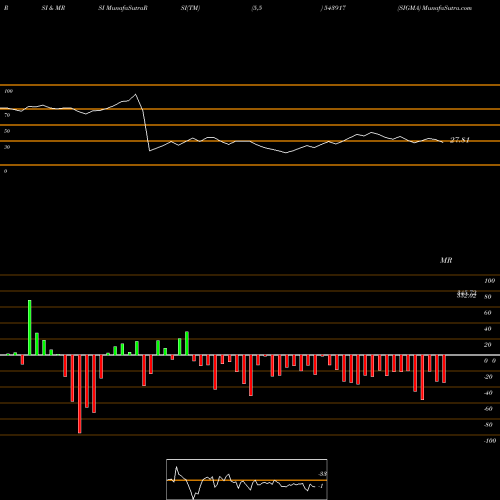Click the MR axis label 40
Image resolution: width=500 pixels, height=500 pixels.
(487, 329)
